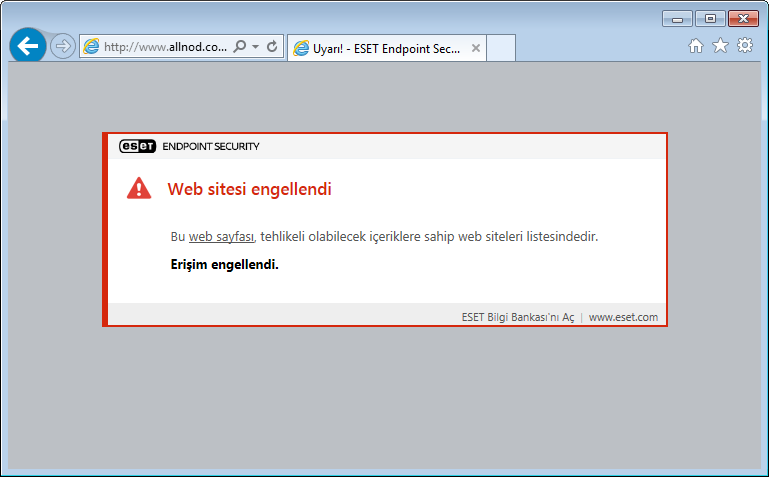Screen dimensions: 769x477
Task: Maximize the browser window
Action: 710,19
